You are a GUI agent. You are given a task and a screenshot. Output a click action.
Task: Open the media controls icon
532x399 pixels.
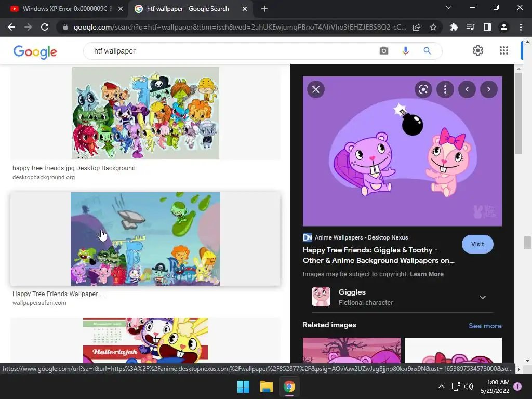470,27
